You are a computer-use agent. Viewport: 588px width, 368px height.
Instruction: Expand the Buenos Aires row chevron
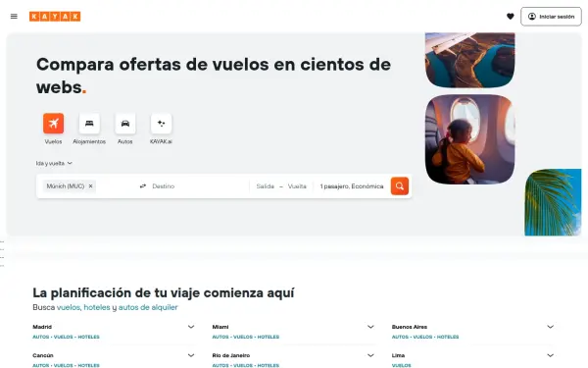pyautogui.click(x=550, y=327)
